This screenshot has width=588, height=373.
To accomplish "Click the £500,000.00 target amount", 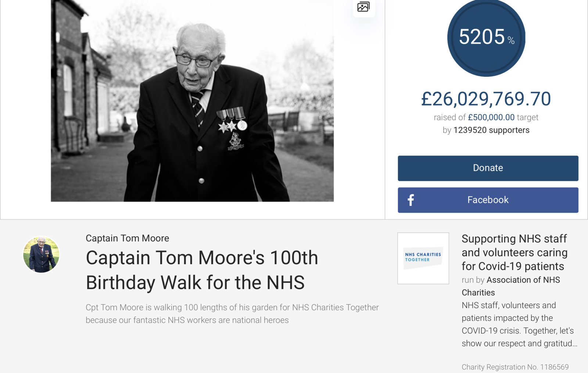I will [491, 117].
